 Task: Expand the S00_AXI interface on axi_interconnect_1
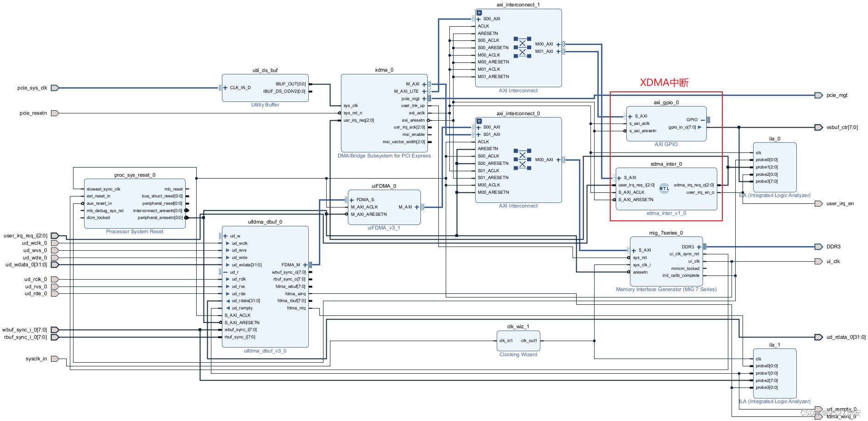479,19
